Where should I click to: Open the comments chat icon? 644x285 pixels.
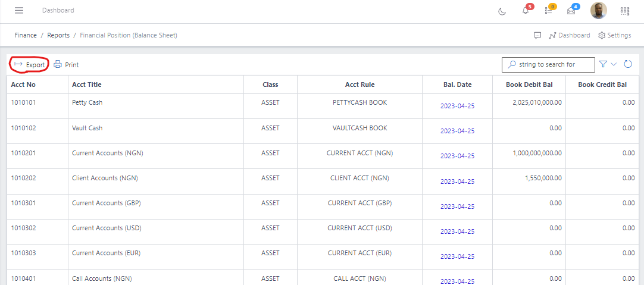click(x=537, y=35)
